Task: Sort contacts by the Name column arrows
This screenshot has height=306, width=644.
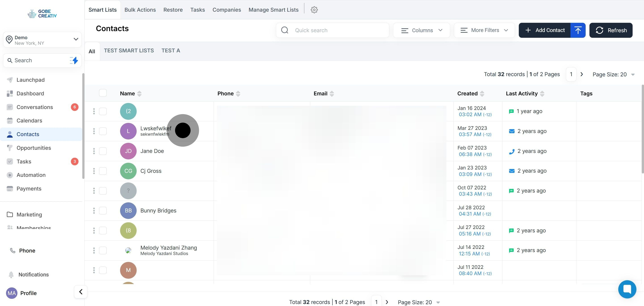Action: click(139, 94)
